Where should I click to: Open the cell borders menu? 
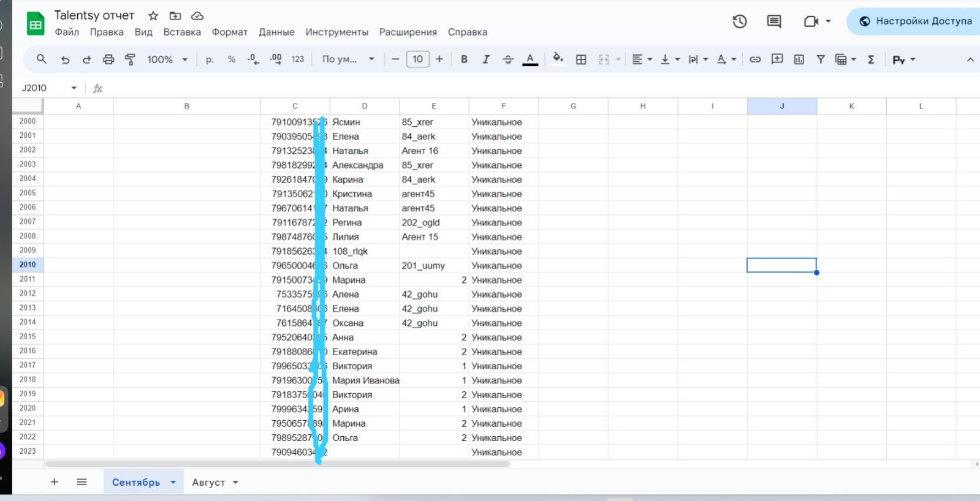pyautogui.click(x=581, y=59)
